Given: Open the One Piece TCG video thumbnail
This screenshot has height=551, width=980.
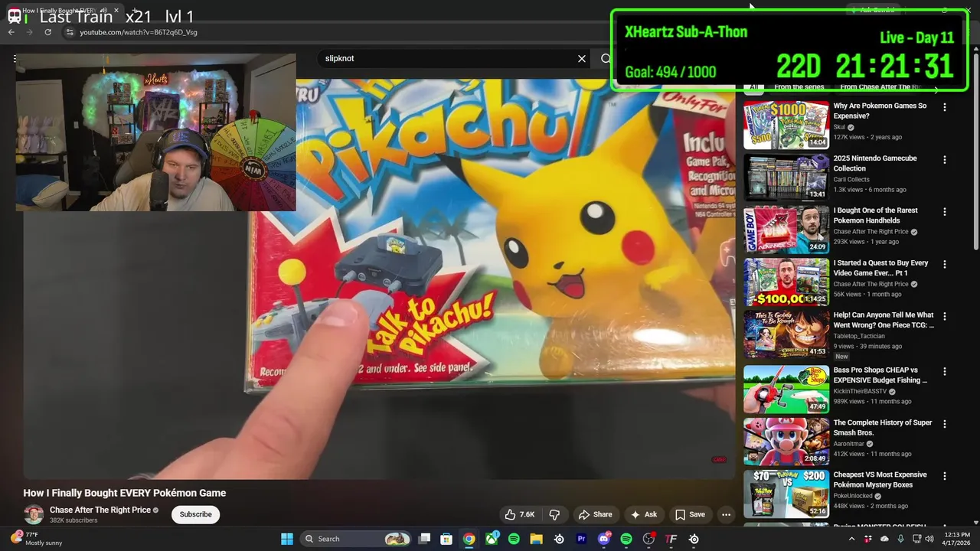Looking at the screenshot, I should 786,334.
